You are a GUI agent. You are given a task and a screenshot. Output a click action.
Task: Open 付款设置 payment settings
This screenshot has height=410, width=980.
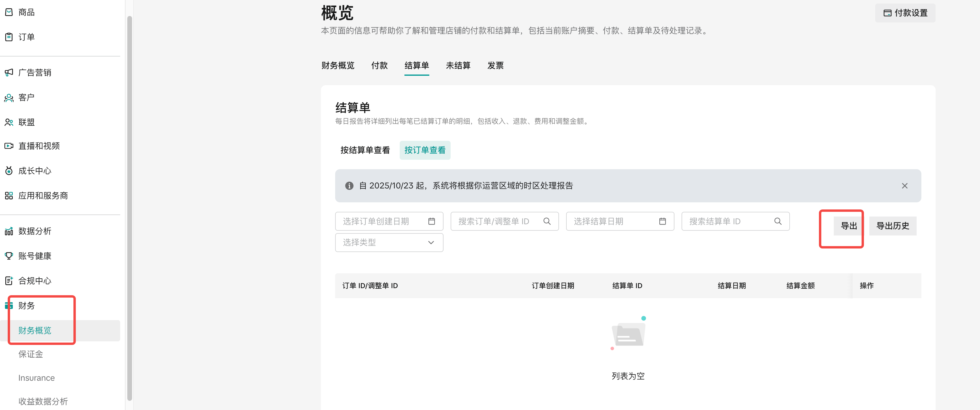pyautogui.click(x=905, y=13)
